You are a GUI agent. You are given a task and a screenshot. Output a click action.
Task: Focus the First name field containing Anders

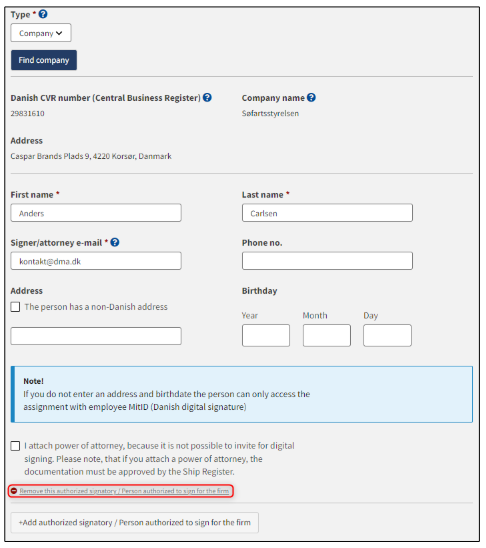point(96,213)
